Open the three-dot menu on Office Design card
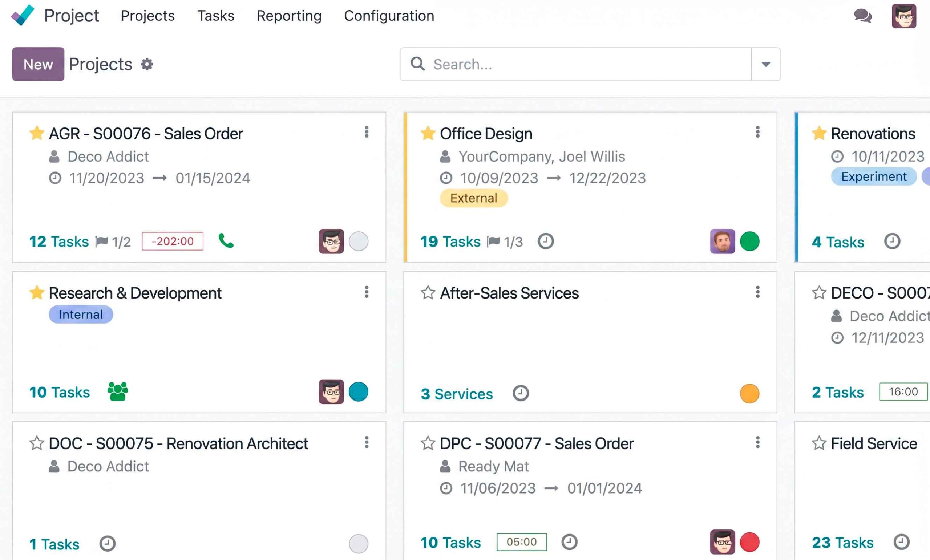Viewport: 930px width, 560px height. tap(757, 132)
